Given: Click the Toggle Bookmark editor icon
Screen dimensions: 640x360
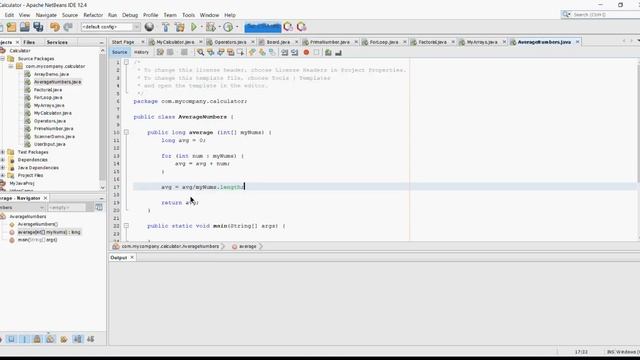Looking at the screenshot, I should (272, 52).
